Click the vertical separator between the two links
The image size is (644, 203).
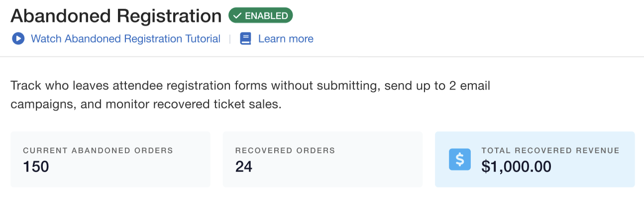[x=230, y=39]
